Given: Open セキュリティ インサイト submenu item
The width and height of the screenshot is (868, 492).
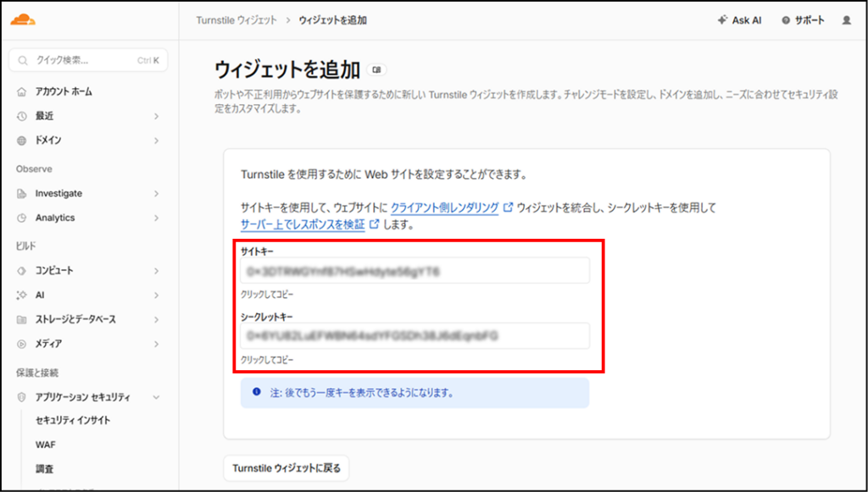Looking at the screenshot, I should (73, 420).
